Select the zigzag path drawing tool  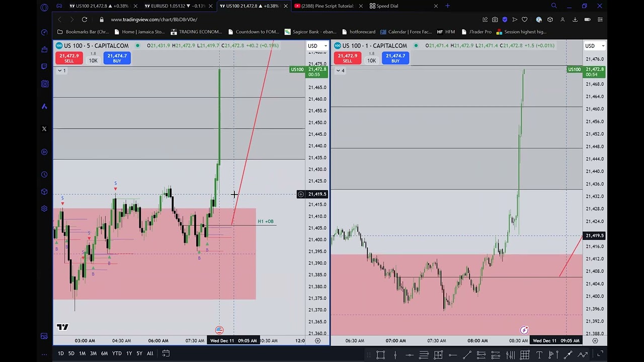click(583, 355)
